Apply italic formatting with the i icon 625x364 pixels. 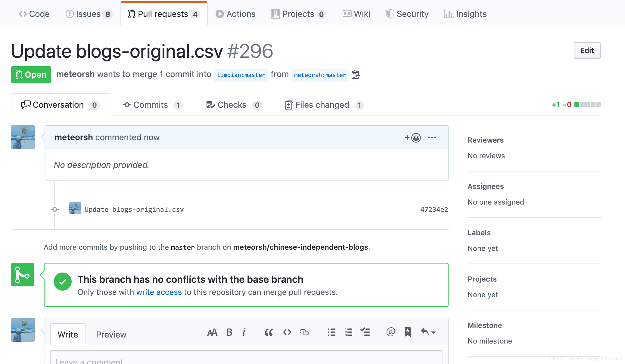point(244,332)
